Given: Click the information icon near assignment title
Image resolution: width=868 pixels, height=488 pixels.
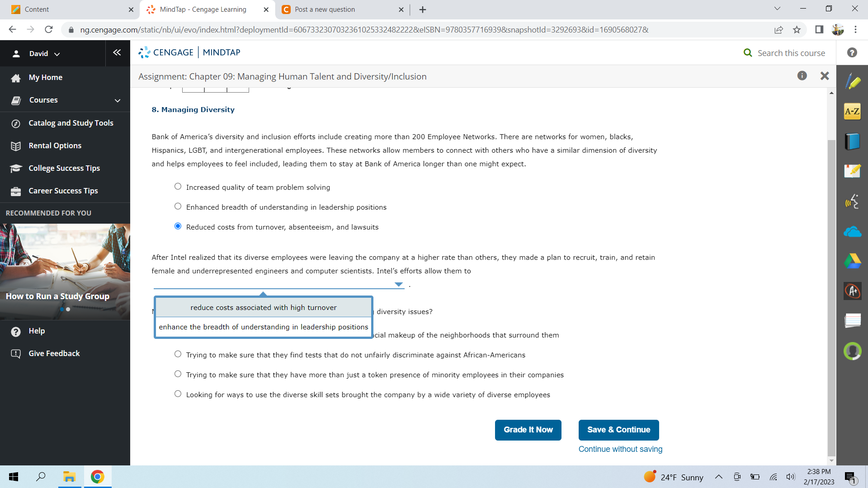Looking at the screenshot, I should point(802,75).
